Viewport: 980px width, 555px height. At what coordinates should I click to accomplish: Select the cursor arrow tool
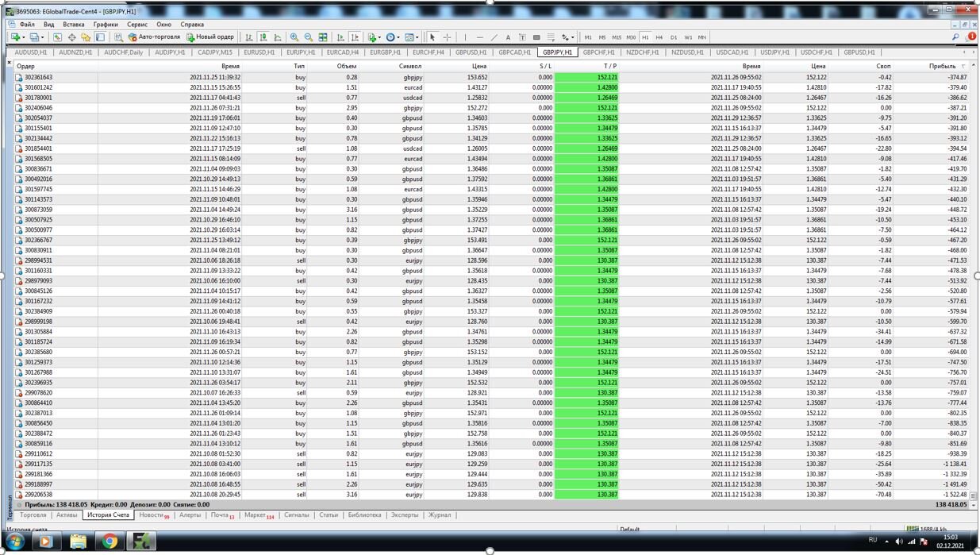click(x=432, y=37)
